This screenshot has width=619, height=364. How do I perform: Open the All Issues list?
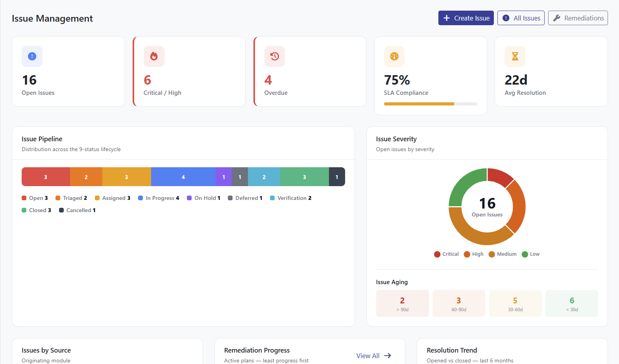point(521,18)
